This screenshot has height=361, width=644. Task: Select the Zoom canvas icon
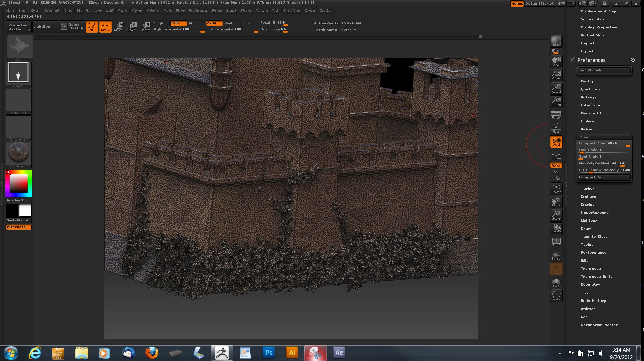tap(556, 75)
